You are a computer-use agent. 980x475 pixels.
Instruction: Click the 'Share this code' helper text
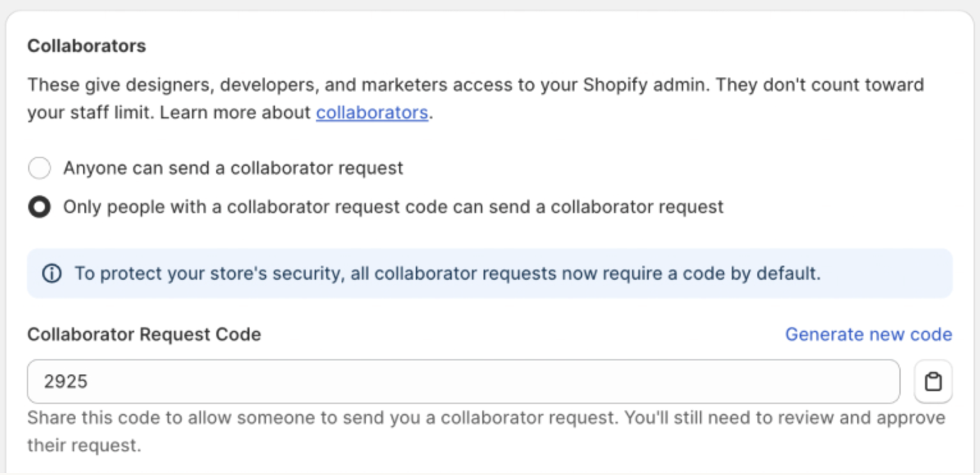pyautogui.click(x=320, y=418)
